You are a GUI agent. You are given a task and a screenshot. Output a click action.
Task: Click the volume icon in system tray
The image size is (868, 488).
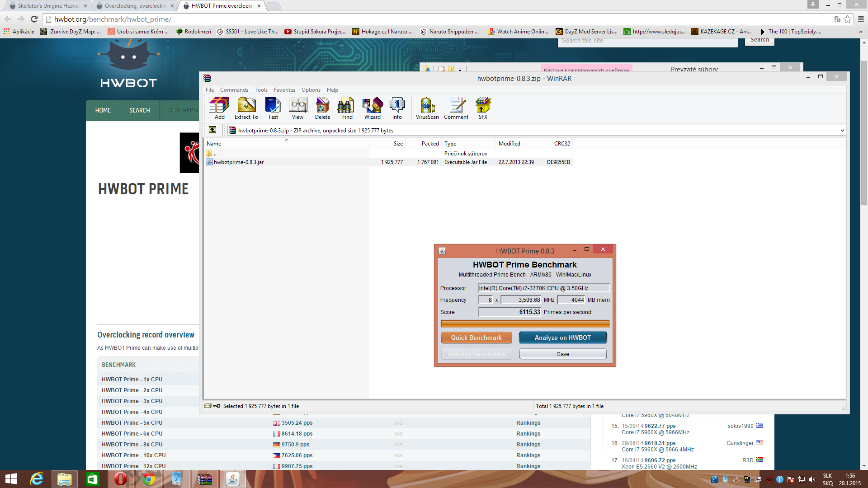click(812, 479)
